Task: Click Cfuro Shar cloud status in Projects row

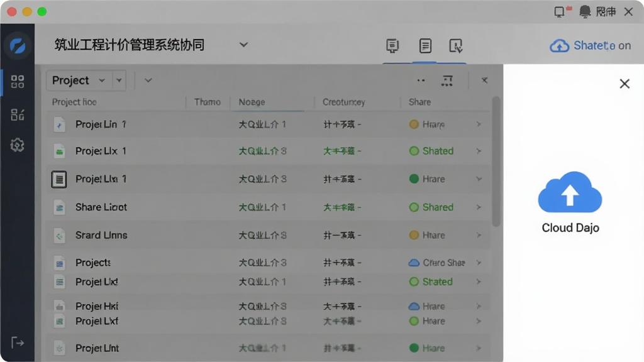Action: pyautogui.click(x=436, y=263)
